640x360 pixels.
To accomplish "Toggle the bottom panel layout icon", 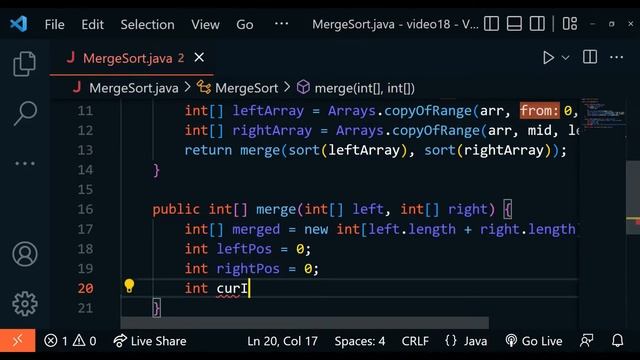I will pos(514,24).
